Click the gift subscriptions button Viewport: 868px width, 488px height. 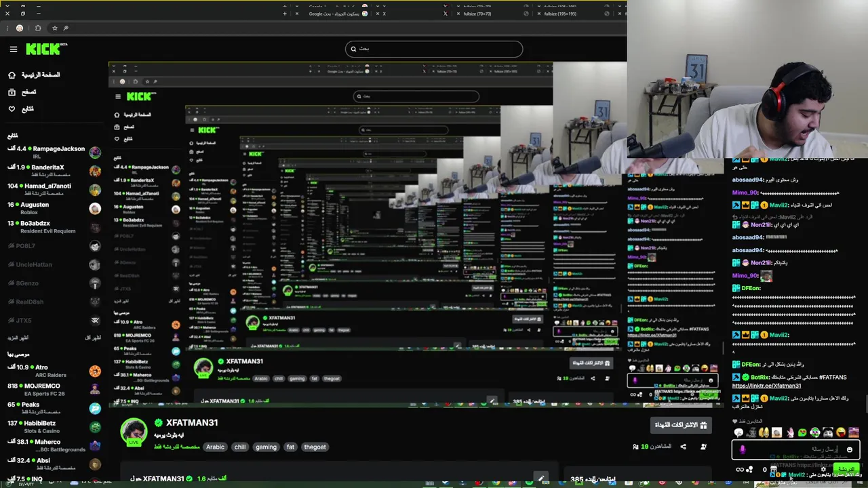(681, 425)
